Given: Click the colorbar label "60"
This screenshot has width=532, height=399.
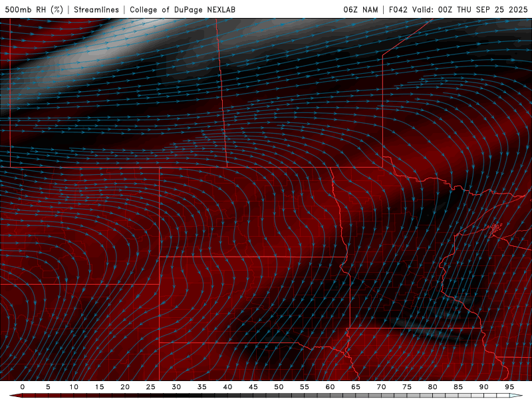Looking at the screenshot, I should click(x=330, y=387).
